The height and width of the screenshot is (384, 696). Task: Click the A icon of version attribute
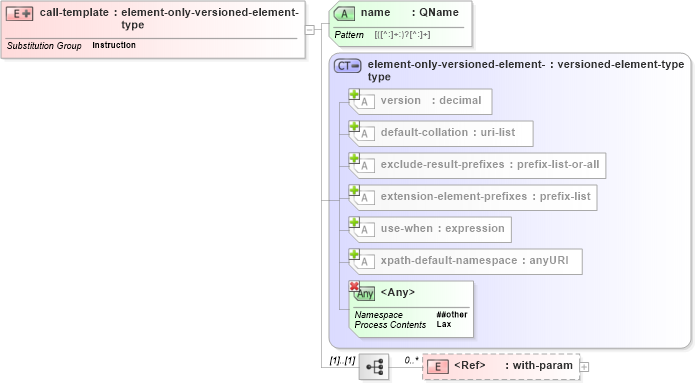(x=364, y=102)
